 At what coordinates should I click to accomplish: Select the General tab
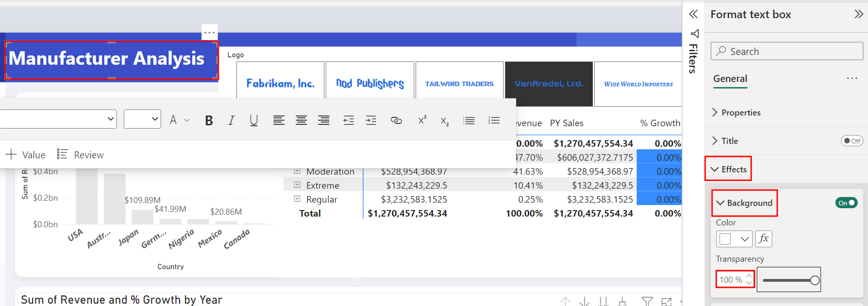[x=730, y=79]
